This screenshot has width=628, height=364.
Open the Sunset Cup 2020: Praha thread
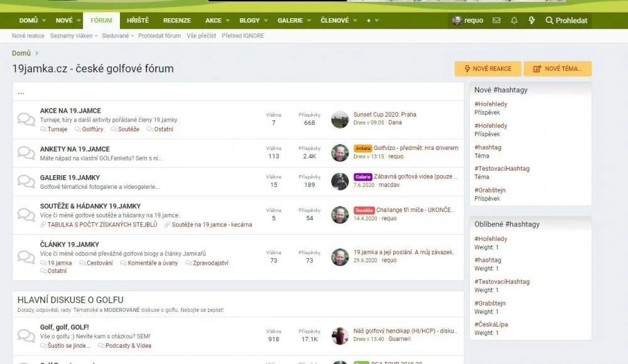pos(385,114)
